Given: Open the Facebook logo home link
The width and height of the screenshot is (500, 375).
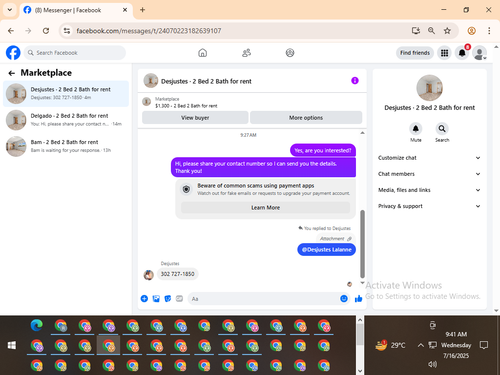Looking at the screenshot, I should 13,53.
